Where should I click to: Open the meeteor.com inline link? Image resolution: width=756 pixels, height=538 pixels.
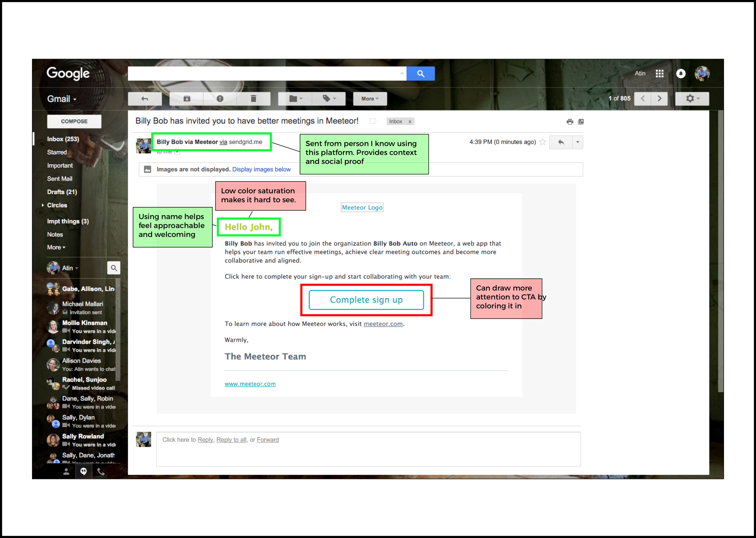pos(383,324)
